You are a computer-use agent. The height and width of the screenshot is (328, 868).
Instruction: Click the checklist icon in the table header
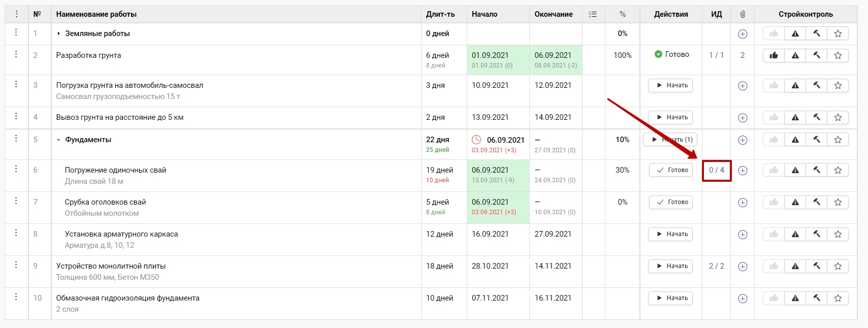[593, 14]
